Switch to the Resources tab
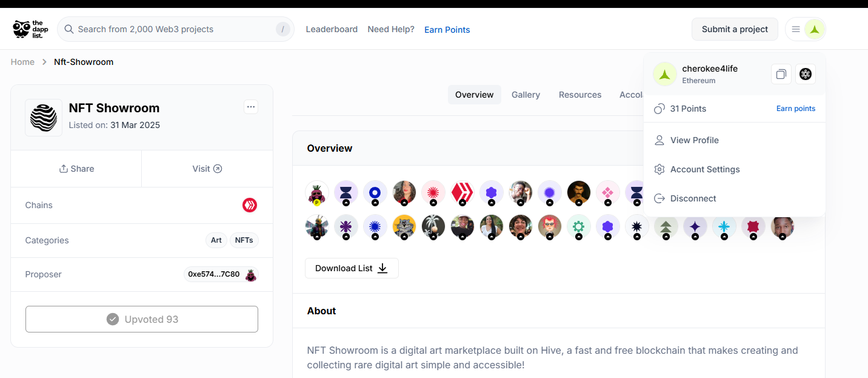Image resolution: width=868 pixels, height=378 pixels. tap(580, 95)
